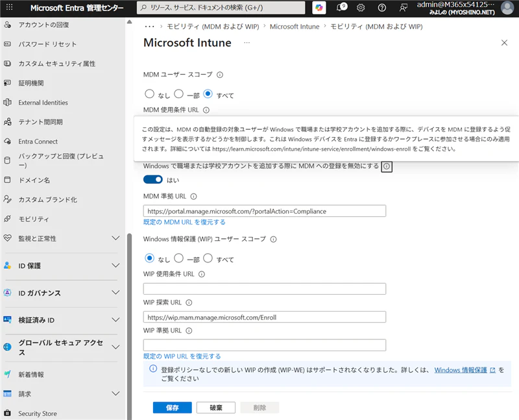The height and width of the screenshot is (420, 519).
Task: Focus the portal search box
Action: point(221,8)
